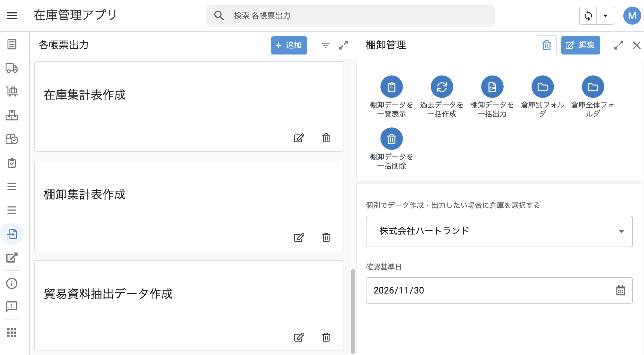Close the 棚卸管理 detail panel
The width and height of the screenshot is (644, 355).
click(x=637, y=45)
